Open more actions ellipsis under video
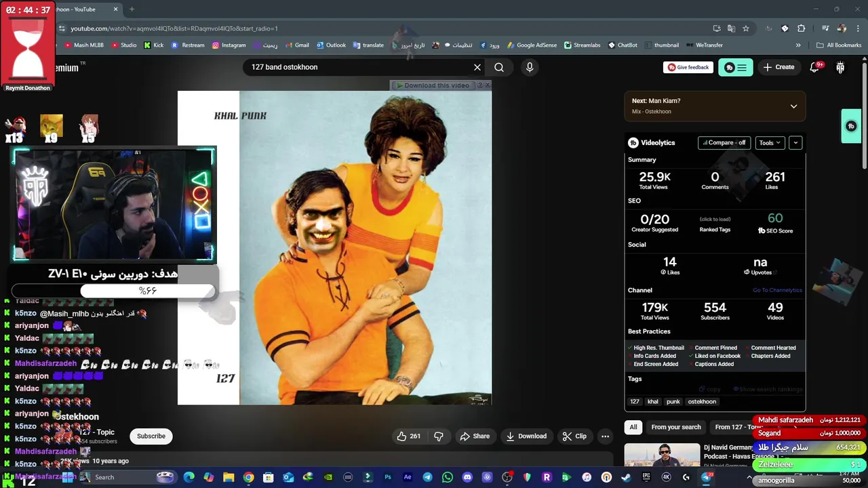The image size is (868, 488). (x=606, y=436)
